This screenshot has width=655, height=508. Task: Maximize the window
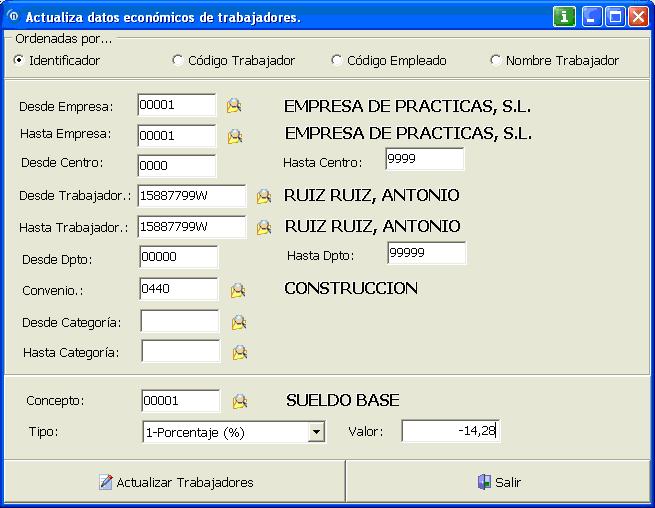pyautogui.click(x=615, y=17)
